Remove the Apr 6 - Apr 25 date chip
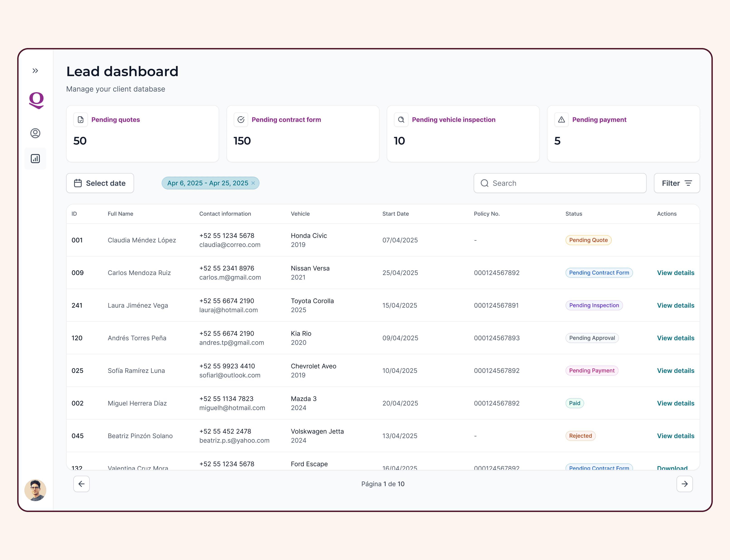 [253, 183]
